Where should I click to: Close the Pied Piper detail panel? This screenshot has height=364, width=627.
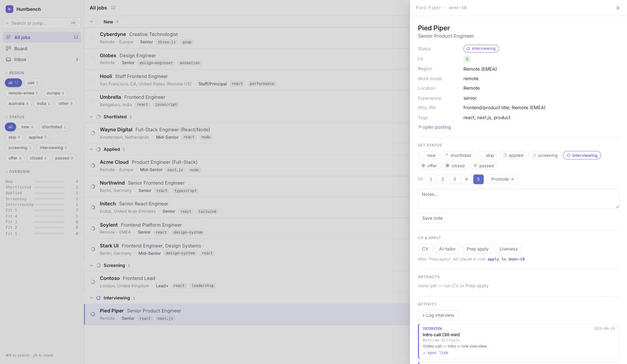[x=618, y=8]
